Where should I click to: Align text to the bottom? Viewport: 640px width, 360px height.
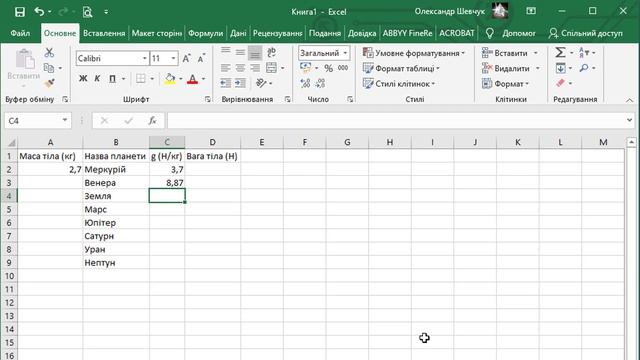click(x=255, y=53)
